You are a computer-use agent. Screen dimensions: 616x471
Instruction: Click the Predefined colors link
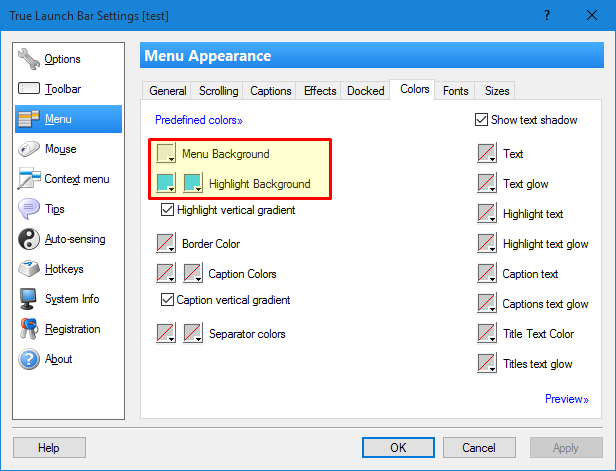coord(198,120)
